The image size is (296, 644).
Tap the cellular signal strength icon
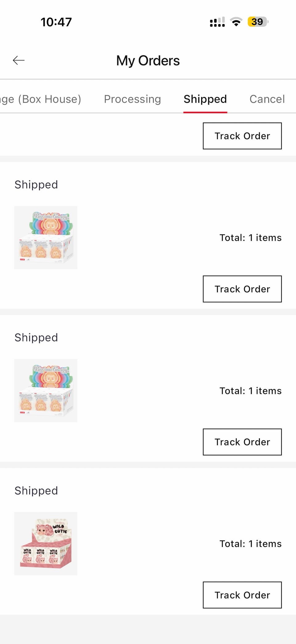click(217, 22)
